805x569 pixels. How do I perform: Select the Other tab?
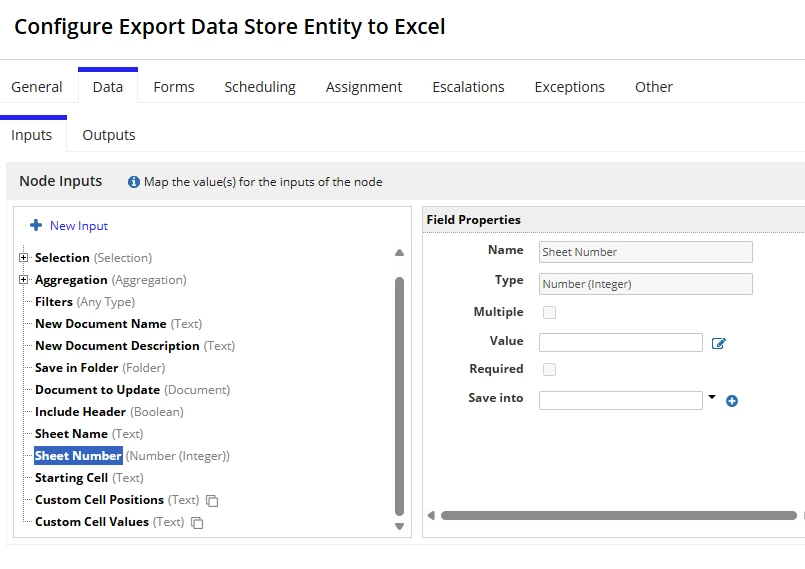[x=654, y=87]
